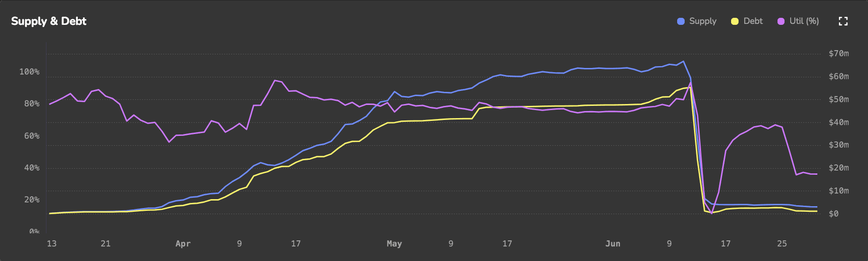This screenshot has height=261, width=868.
Task: Click the 60% left axis label
Action: click(31, 136)
